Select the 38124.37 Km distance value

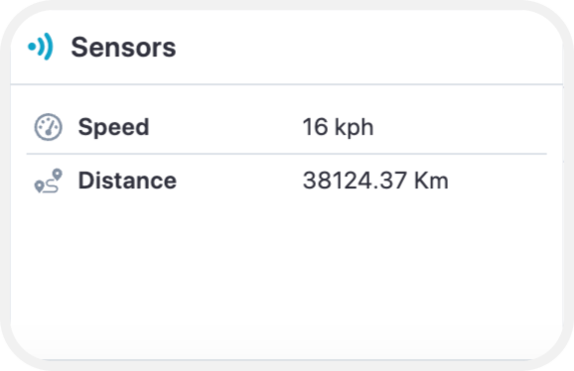[375, 181]
